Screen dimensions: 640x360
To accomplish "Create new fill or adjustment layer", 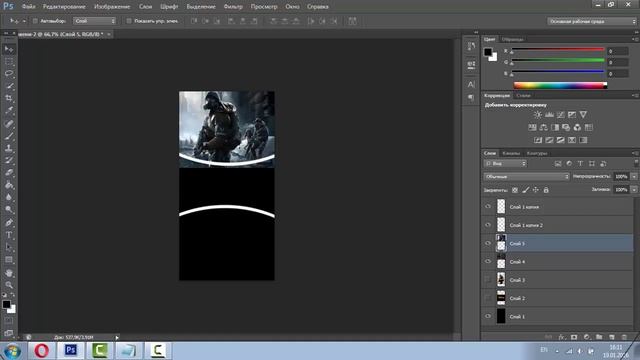I will click(x=587, y=337).
